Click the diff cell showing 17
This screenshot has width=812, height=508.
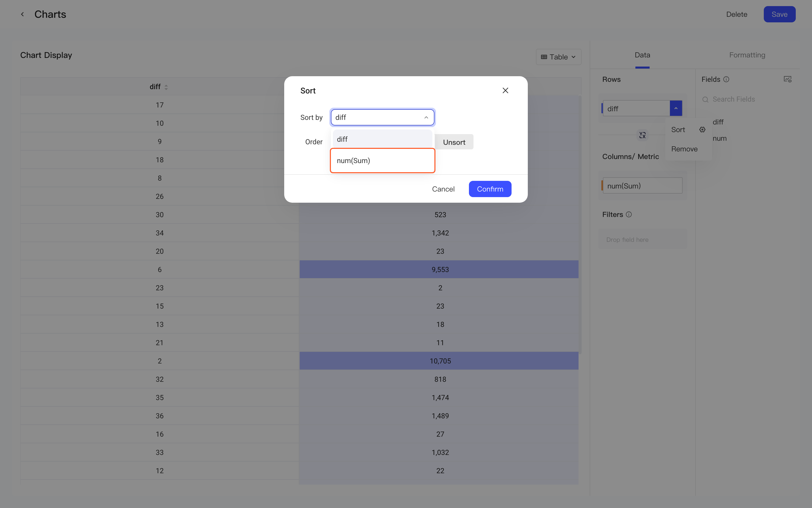click(x=160, y=105)
